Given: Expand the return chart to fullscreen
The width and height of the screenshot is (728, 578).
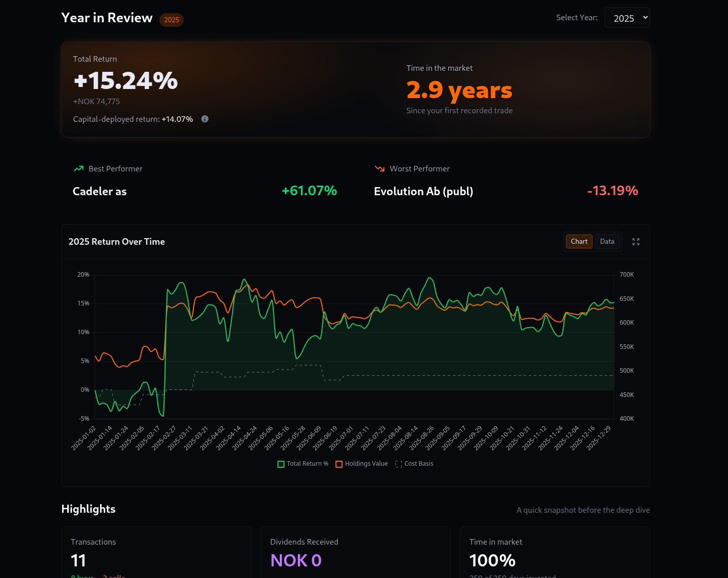Looking at the screenshot, I should coord(636,242).
